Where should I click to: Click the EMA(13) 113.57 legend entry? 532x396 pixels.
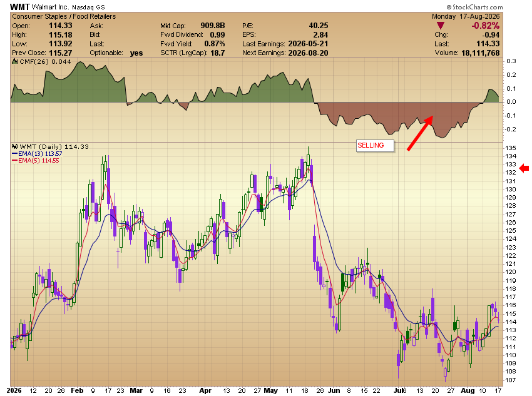coord(40,154)
